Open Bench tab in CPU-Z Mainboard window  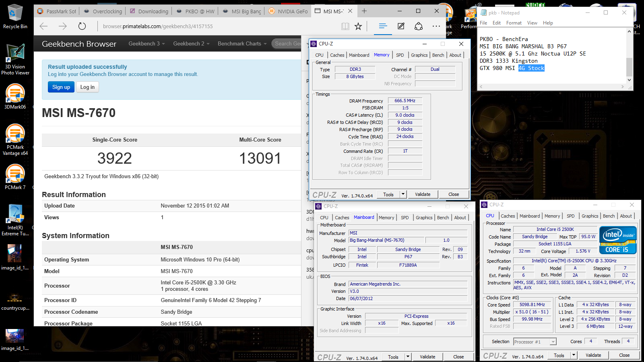point(443,218)
